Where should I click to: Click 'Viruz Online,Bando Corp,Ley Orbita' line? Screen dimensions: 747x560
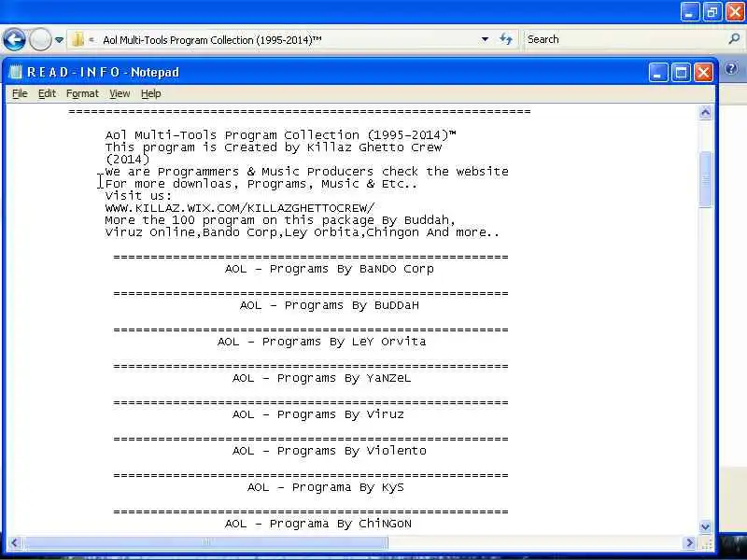click(x=302, y=232)
